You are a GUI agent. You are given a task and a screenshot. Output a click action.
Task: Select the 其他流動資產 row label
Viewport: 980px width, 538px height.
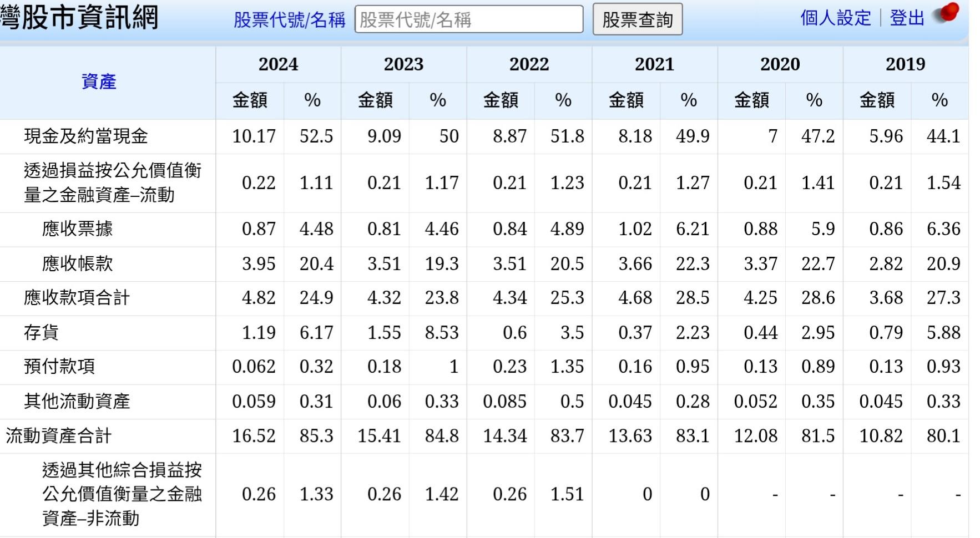(77, 401)
